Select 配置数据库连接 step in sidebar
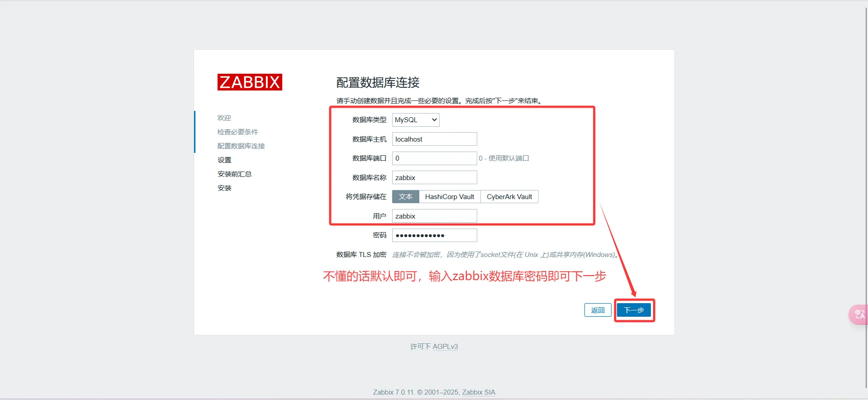The width and height of the screenshot is (868, 400). pyautogui.click(x=241, y=146)
